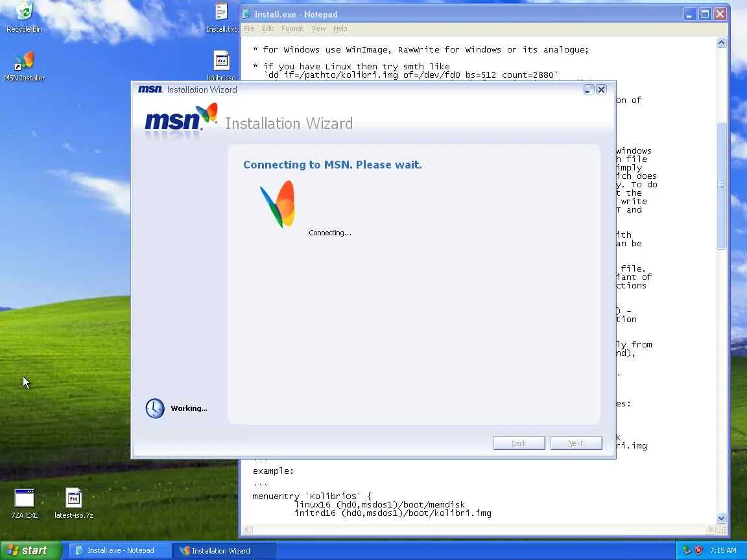The width and height of the screenshot is (747, 560).
Task: Click the grayed Next button in wizard
Action: coord(576,443)
